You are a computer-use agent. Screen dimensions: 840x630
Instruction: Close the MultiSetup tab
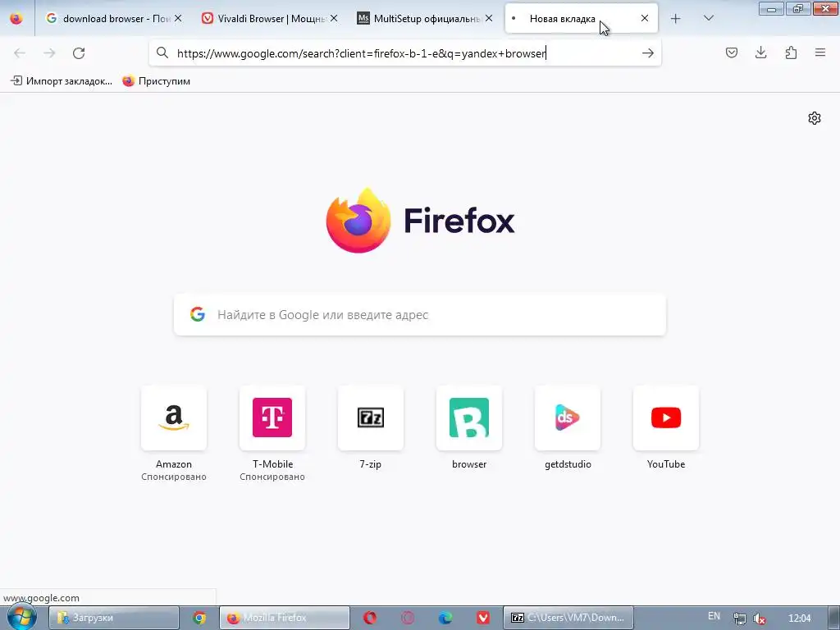pyautogui.click(x=489, y=18)
